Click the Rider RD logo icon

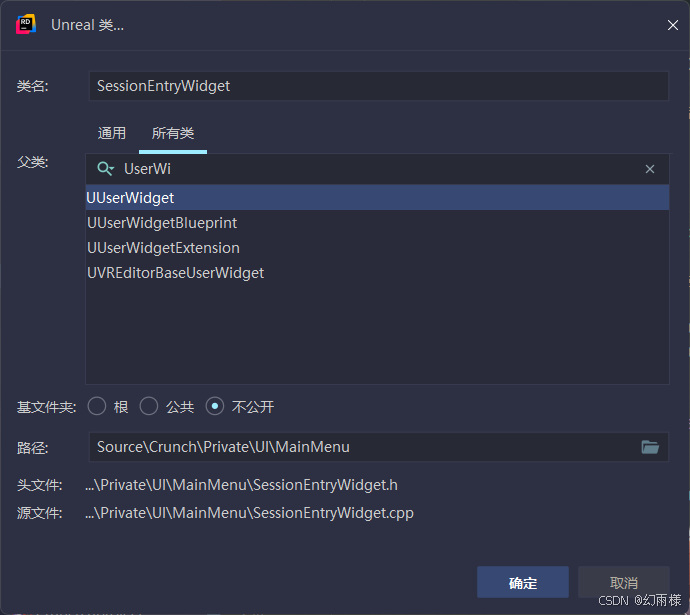point(26,25)
